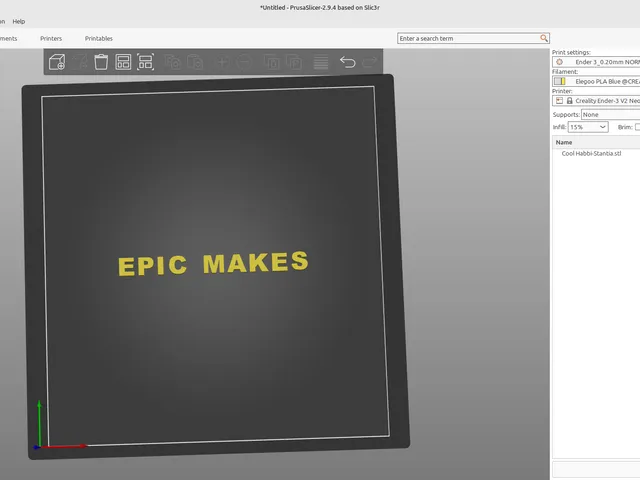Click the dimmed icon beside Add model

tap(79, 62)
